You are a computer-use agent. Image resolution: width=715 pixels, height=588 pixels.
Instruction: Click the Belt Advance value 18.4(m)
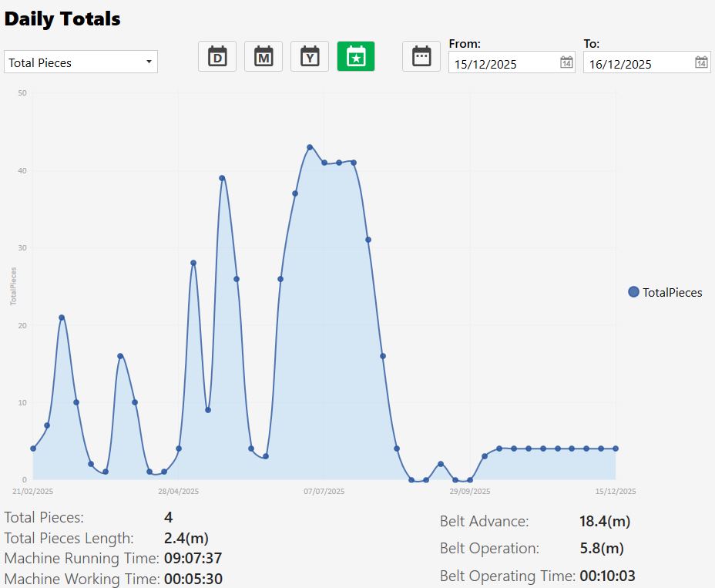[605, 522]
